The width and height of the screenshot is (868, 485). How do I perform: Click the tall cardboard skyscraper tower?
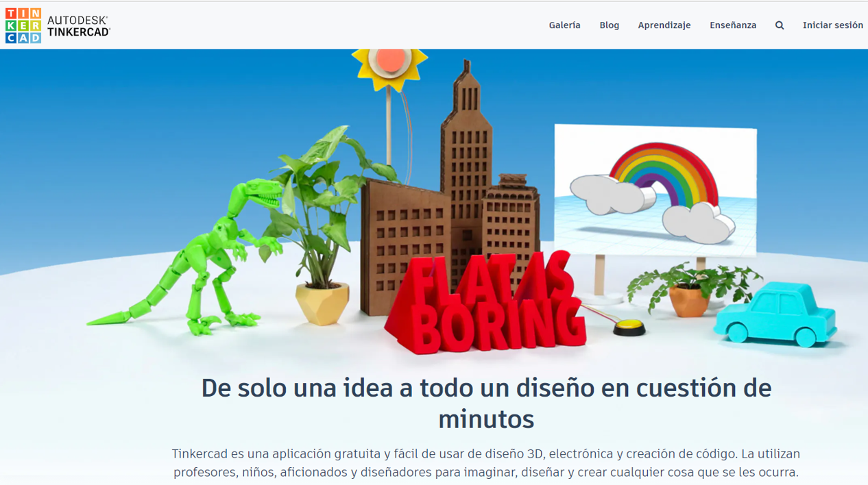point(466,137)
